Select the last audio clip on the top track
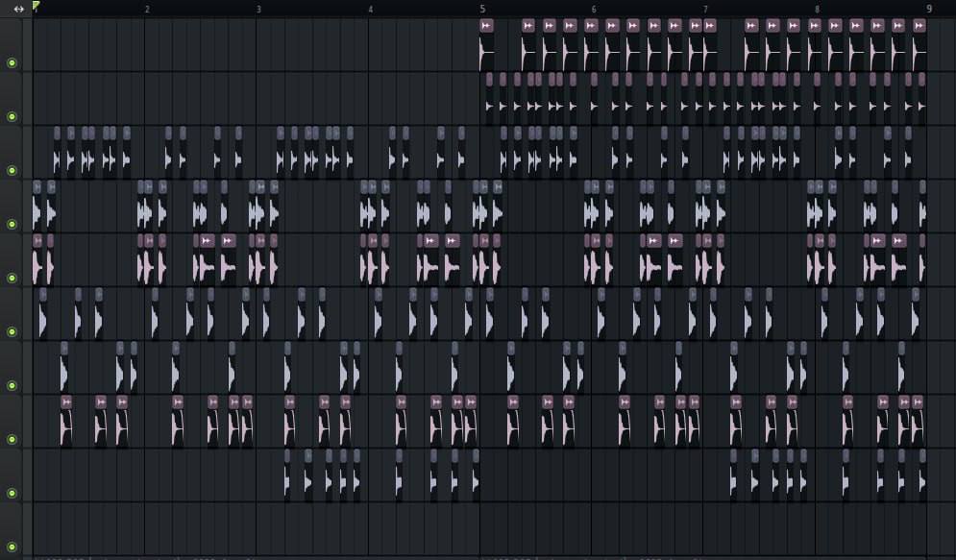Viewport: 956px width, 560px height. pyautogui.click(x=919, y=45)
